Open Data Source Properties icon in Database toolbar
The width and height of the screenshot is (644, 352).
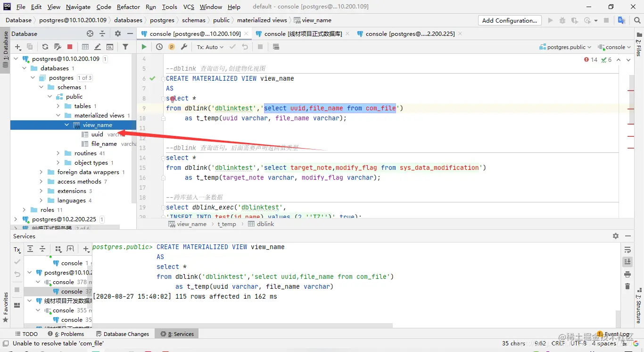click(58, 47)
